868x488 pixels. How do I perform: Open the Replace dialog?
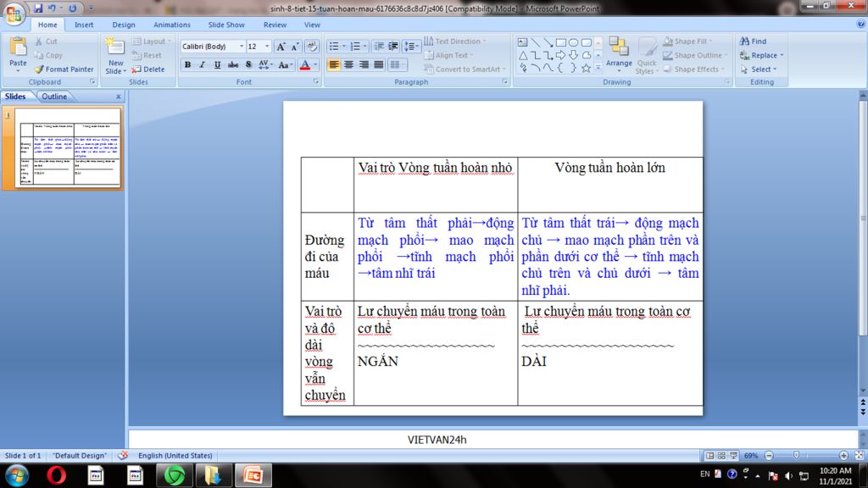point(762,55)
